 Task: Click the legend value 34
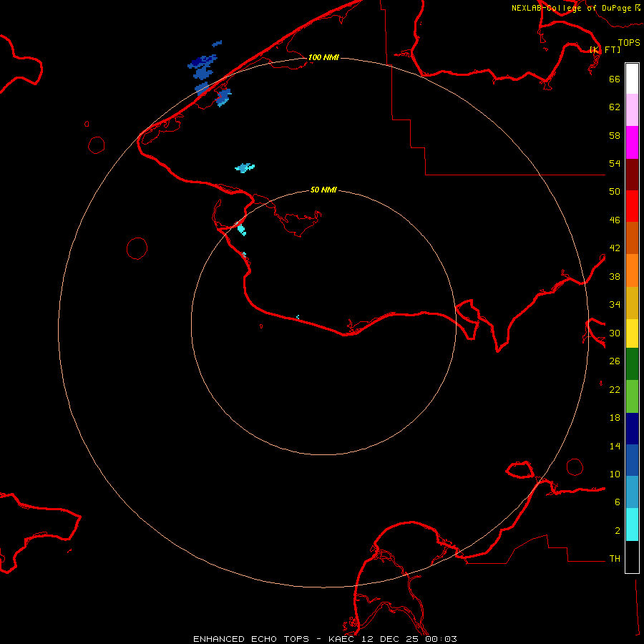pos(615,305)
